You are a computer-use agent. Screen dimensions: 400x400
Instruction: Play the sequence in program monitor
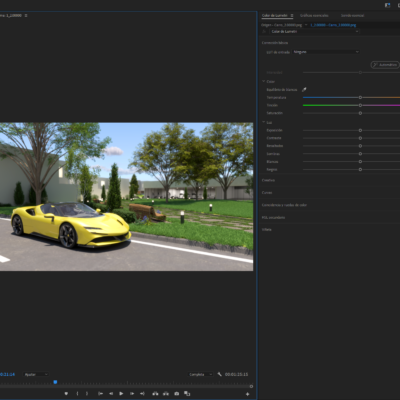121,394
